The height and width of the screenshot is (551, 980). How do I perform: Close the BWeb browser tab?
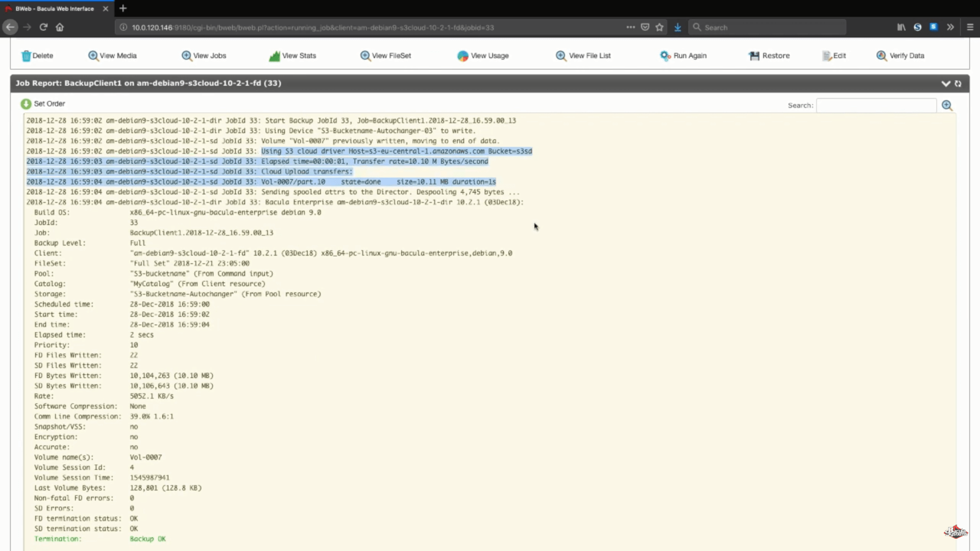[x=106, y=9]
